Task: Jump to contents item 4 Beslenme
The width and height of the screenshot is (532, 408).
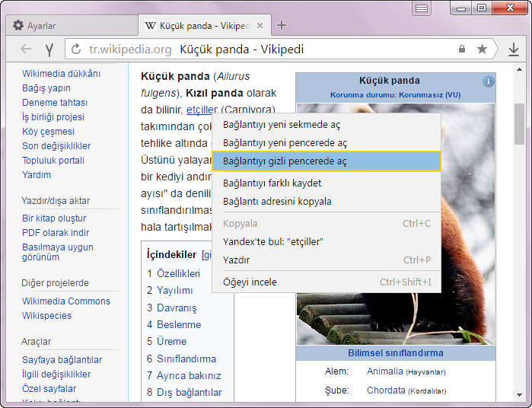Action: (179, 325)
